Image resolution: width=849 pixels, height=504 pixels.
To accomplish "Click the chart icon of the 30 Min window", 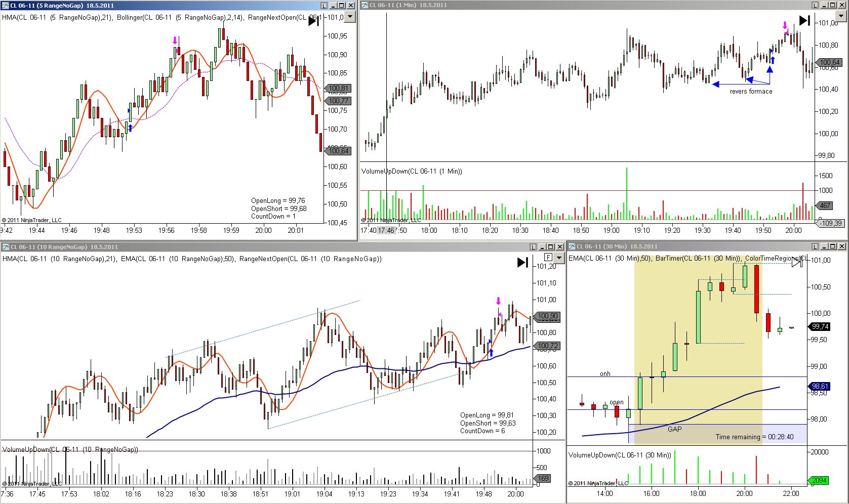I will click(572, 246).
